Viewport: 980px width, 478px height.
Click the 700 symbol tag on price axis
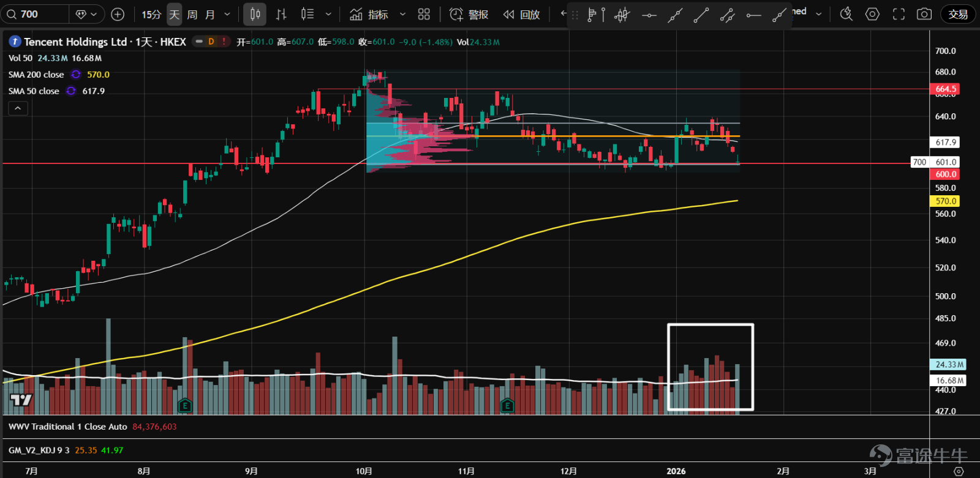click(919, 162)
